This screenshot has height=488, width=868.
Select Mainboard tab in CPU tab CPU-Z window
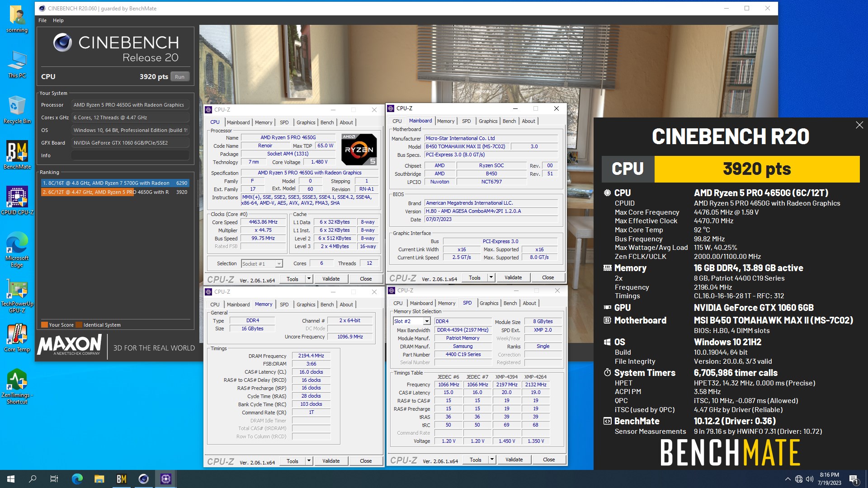pos(238,122)
